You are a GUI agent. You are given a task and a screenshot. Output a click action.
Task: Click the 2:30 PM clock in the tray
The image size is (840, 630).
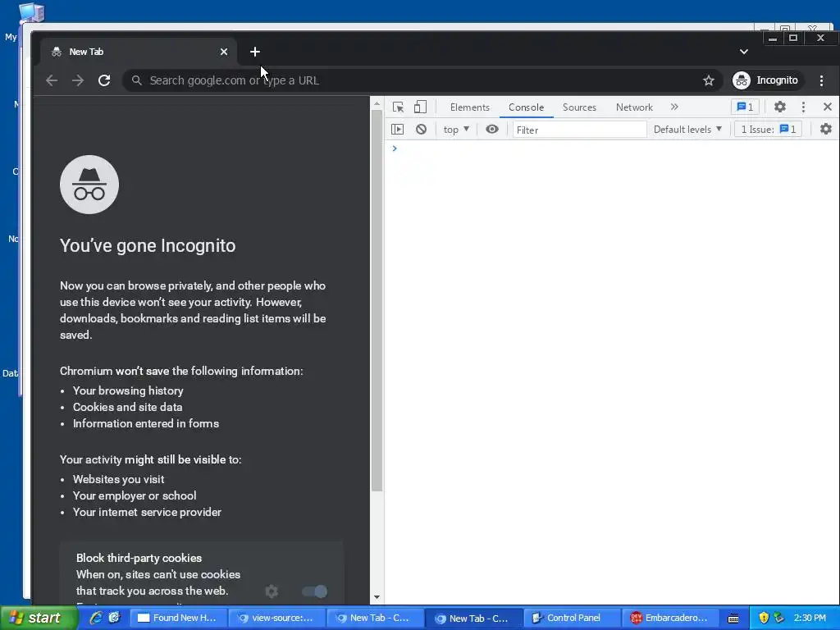[810, 619]
